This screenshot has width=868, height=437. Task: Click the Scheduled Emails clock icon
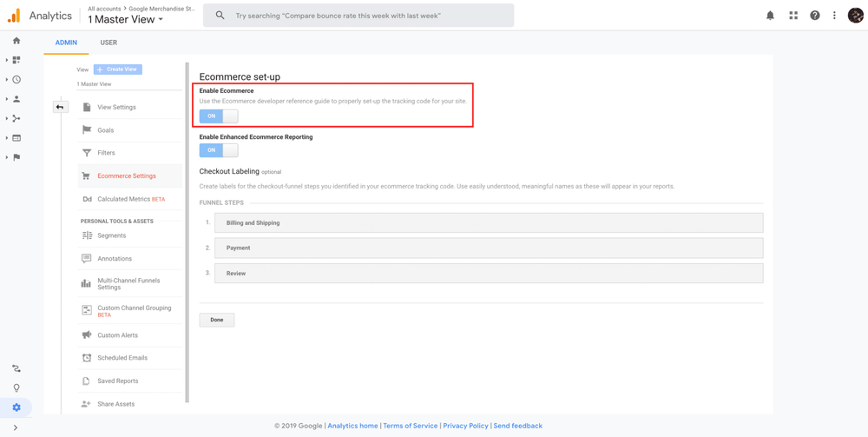(86, 358)
